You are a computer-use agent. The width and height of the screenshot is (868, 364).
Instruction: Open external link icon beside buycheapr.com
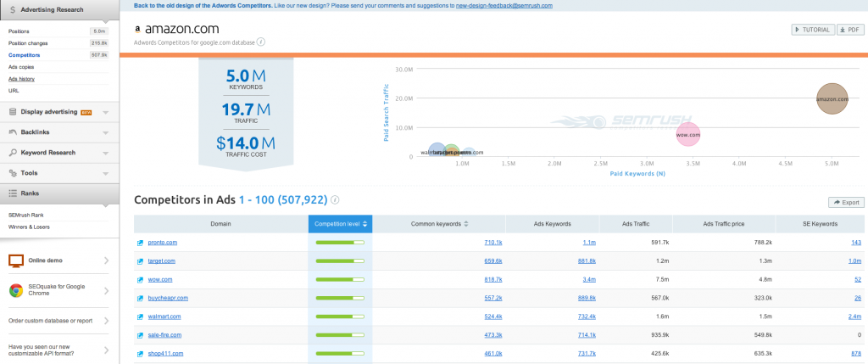coord(140,298)
